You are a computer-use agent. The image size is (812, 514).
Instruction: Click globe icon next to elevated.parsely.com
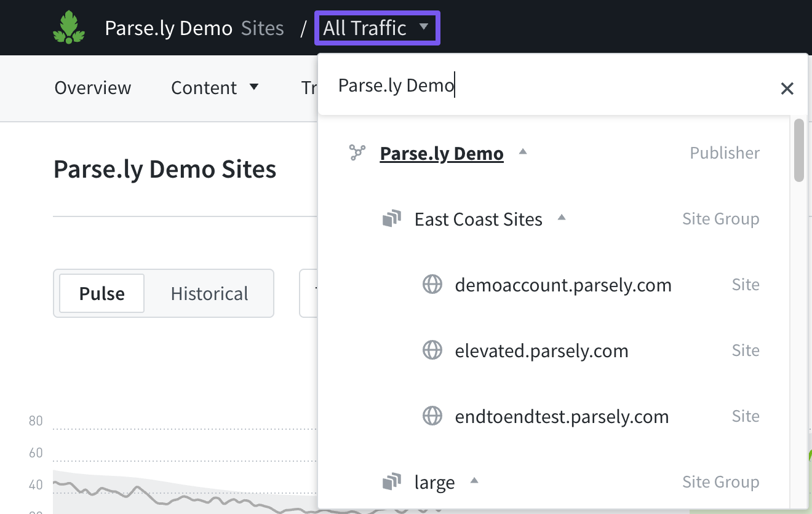pyautogui.click(x=432, y=350)
